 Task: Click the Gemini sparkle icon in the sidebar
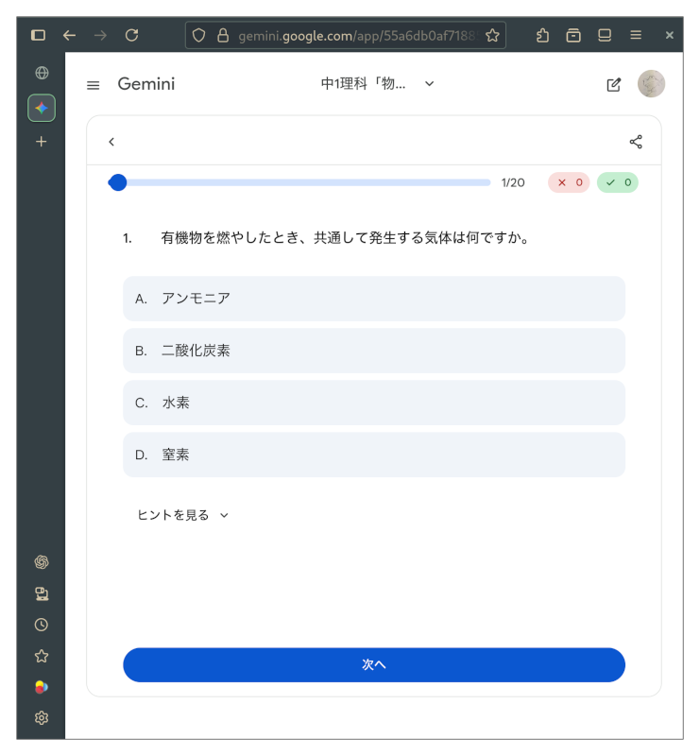(x=42, y=108)
